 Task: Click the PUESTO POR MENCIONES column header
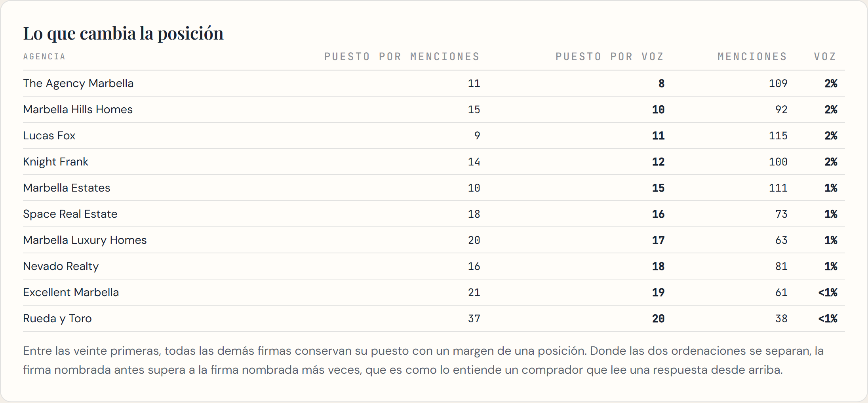coord(402,57)
